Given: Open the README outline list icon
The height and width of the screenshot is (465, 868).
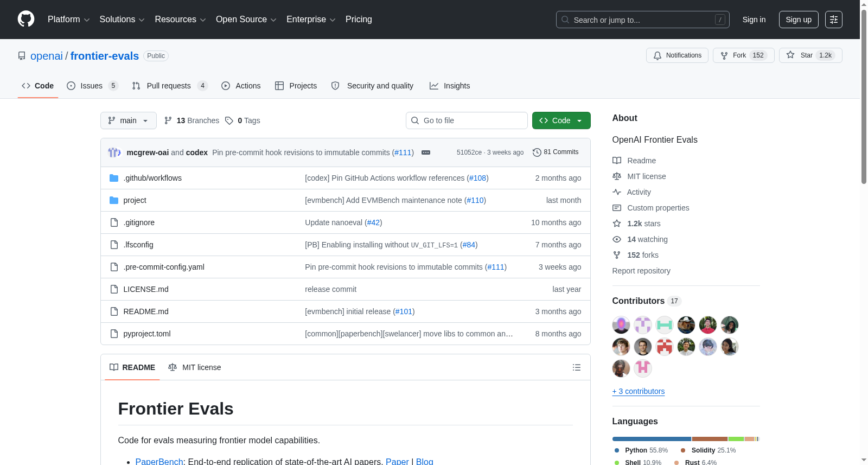Looking at the screenshot, I should [x=577, y=367].
